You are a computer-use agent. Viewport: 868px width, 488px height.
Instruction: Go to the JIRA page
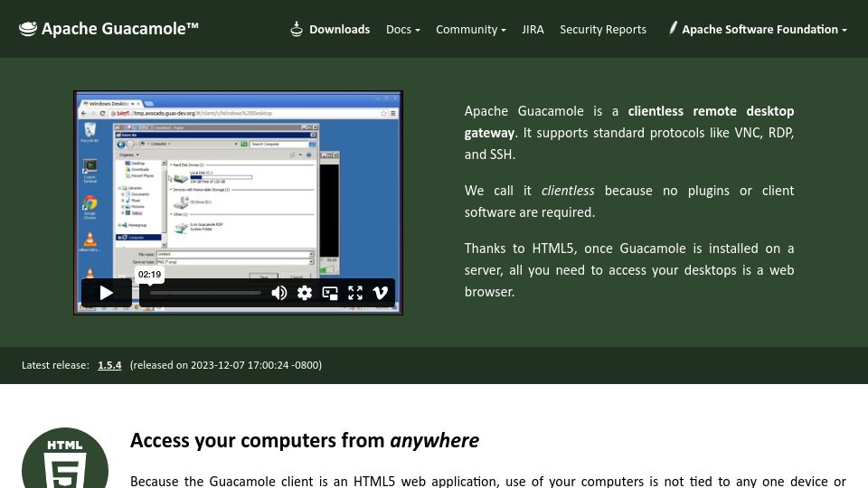point(533,29)
